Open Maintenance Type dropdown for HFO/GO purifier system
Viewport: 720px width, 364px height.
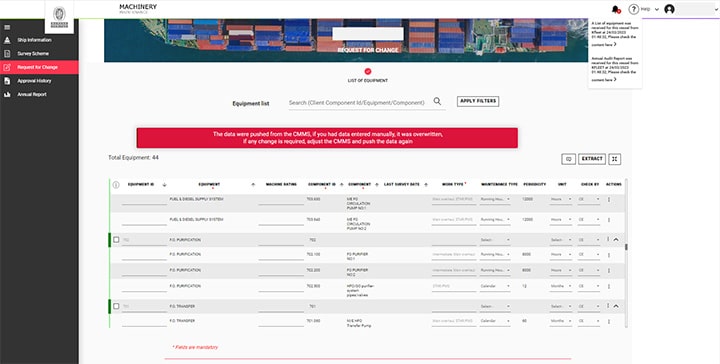pos(495,286)
